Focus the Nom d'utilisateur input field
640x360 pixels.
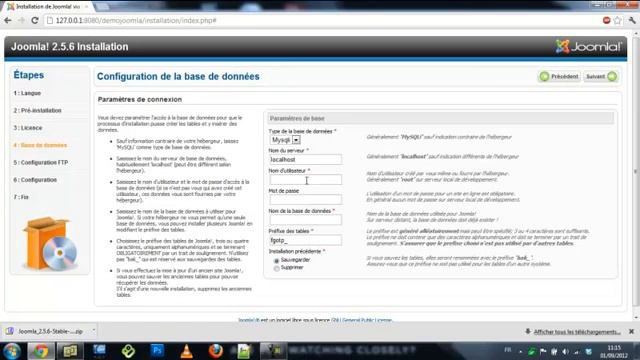tap(305, 179)
